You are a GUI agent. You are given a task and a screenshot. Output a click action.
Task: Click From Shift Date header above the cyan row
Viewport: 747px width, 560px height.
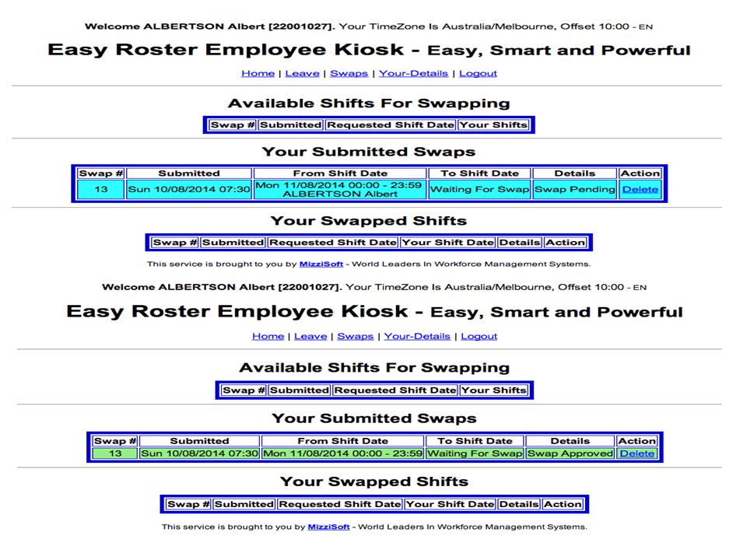(340, 173)
